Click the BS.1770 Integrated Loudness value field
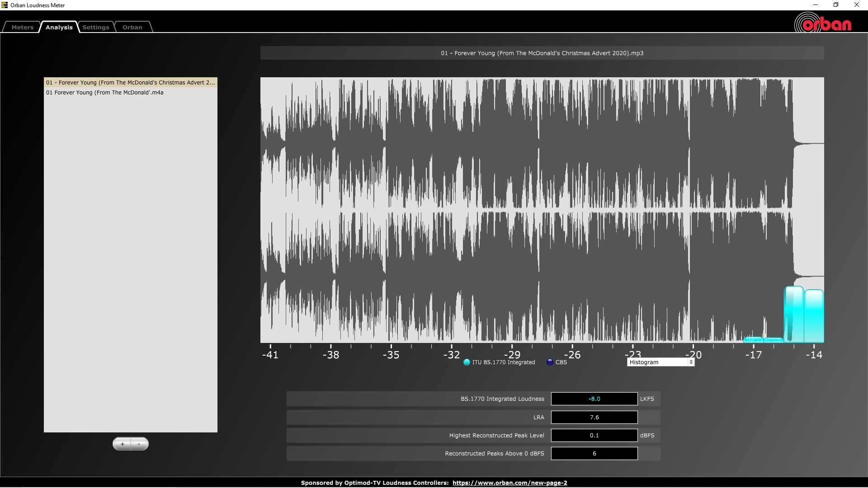The width and height of the screenshot is (868, 488). (x=594, y=399)
